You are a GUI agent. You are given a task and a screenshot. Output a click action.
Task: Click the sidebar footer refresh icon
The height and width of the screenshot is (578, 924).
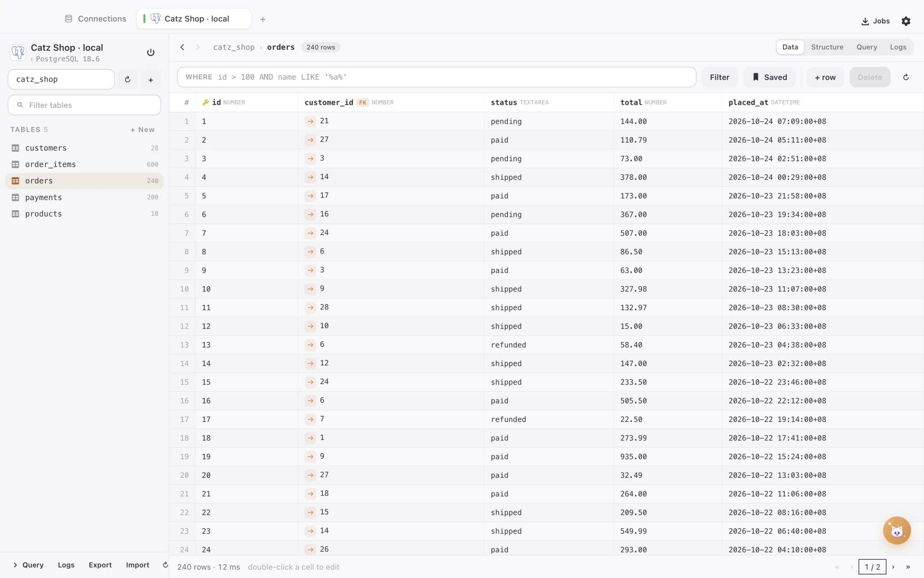[165, 565]
